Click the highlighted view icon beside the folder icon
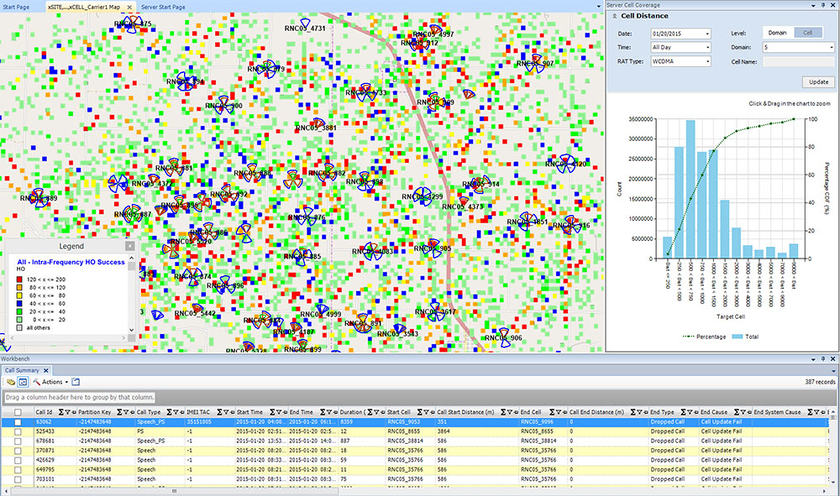The width and height of the screenshot is (840, 496). click(x=22, y=382)
